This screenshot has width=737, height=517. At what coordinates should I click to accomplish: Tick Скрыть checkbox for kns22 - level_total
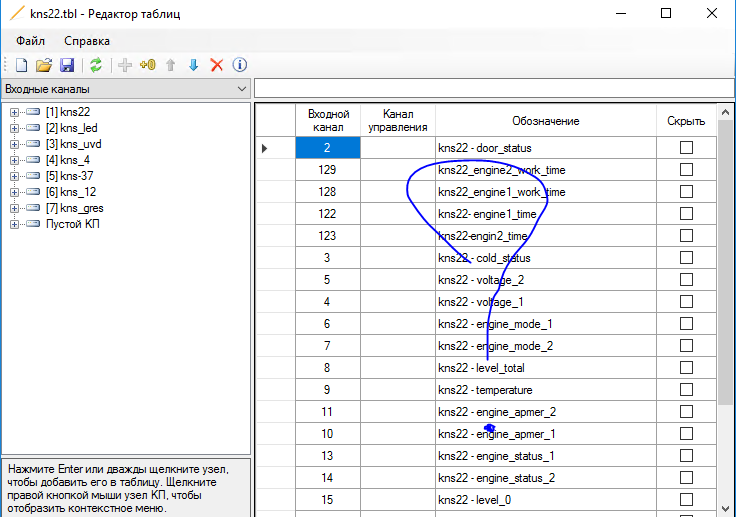(686, 368)
